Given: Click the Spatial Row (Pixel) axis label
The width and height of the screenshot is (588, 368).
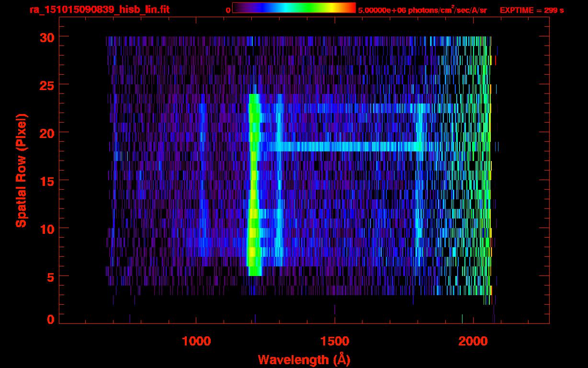Looking at the screenshot, I should click(21, 171).
